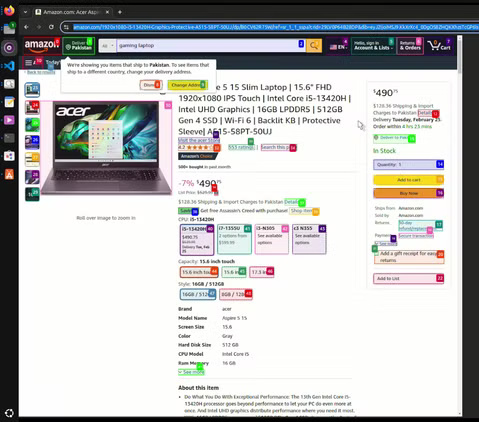The height and width of the screenshot is (422, 479).
Task: Select the second product thumbnail image
Action: (x=32, y=107)
